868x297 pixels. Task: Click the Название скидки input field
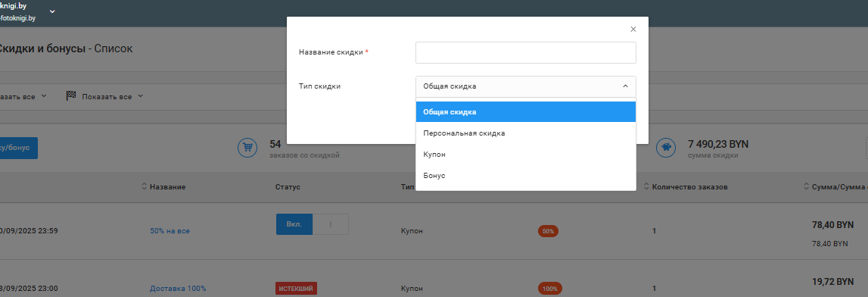click(526, 52)
